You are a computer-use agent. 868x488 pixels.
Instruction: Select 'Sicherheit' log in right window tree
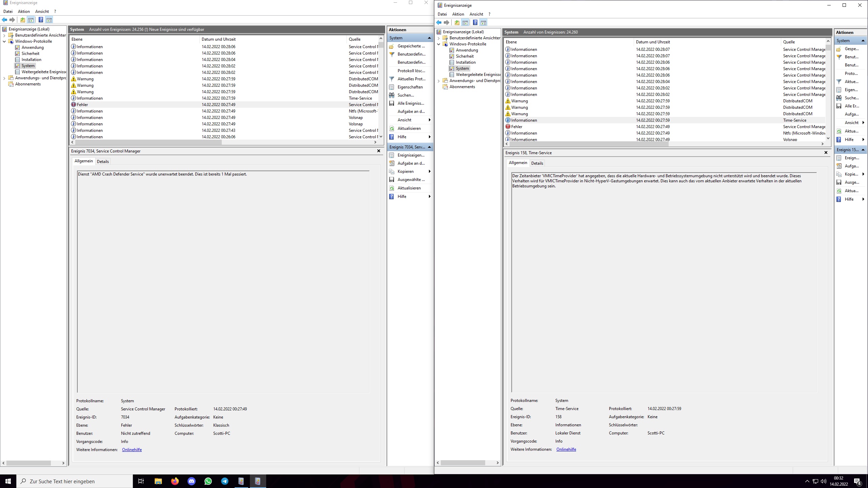[465, 56]
